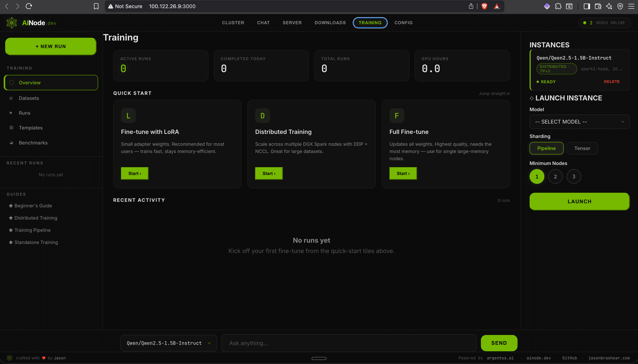638x364 pixels.
Task: Click the Templates grid icon
Action: pos(11,128)
